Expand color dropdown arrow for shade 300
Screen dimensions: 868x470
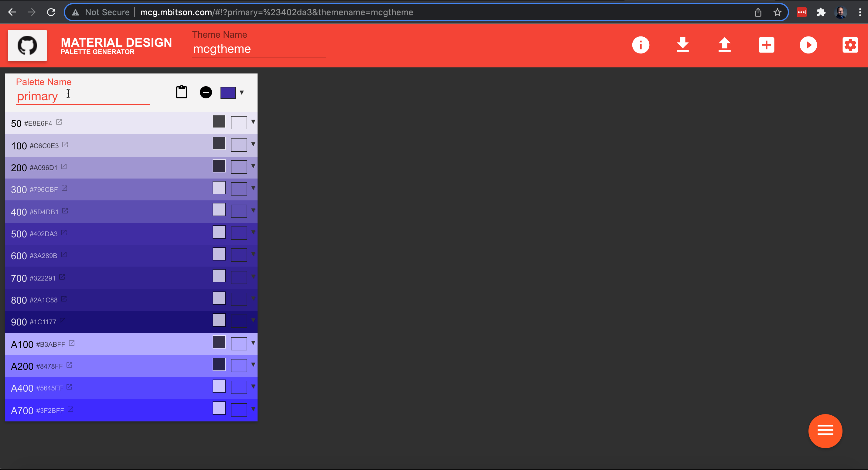253,188
